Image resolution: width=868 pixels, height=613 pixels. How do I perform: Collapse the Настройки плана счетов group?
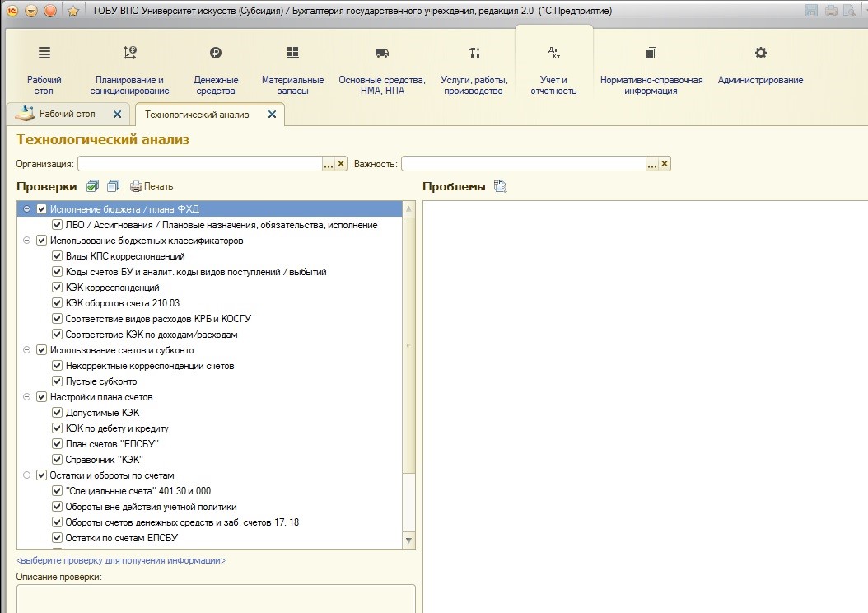(27, 397)
